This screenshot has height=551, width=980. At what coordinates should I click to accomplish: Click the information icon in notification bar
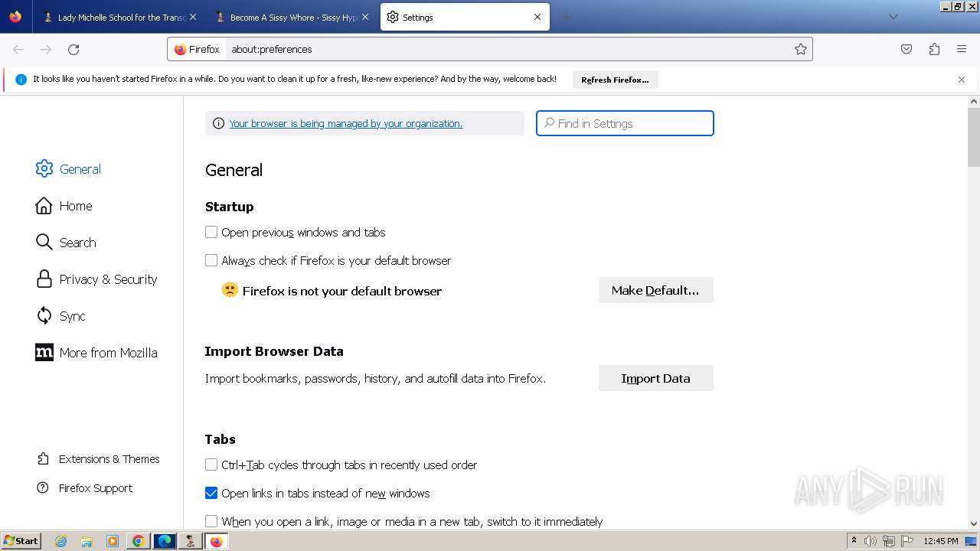click(21, 80)
